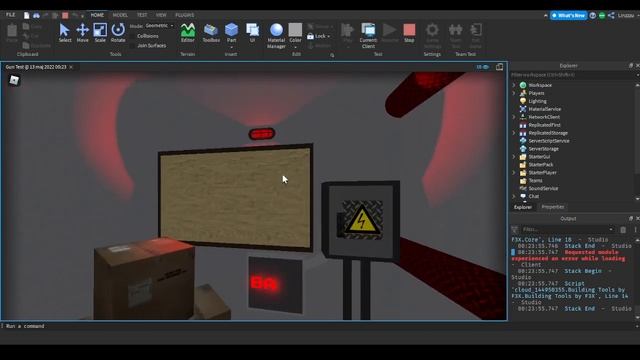Open the help icon next to What's New
The height and width of the screenshot is (360, 640).
pos(593,16)
